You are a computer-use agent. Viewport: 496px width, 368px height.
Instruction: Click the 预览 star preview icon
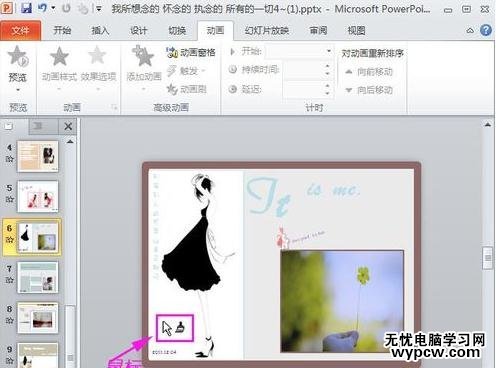pyautogui.click(x=18, y=55)
